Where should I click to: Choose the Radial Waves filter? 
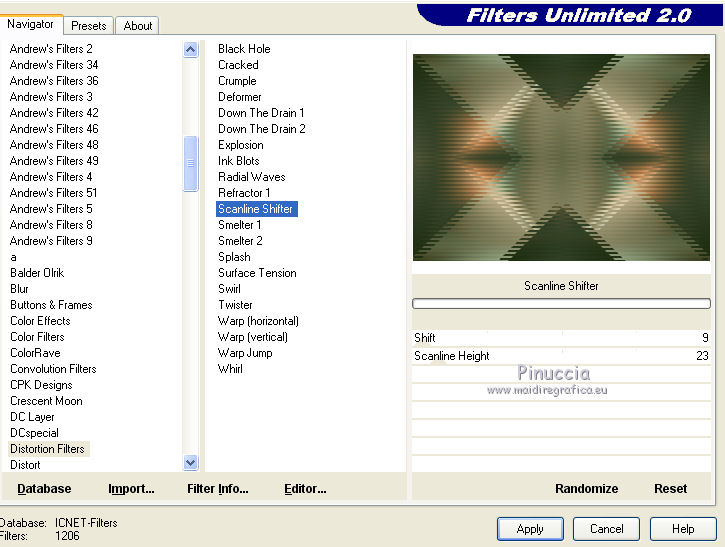pyautogui.click(x=252, y=177)
